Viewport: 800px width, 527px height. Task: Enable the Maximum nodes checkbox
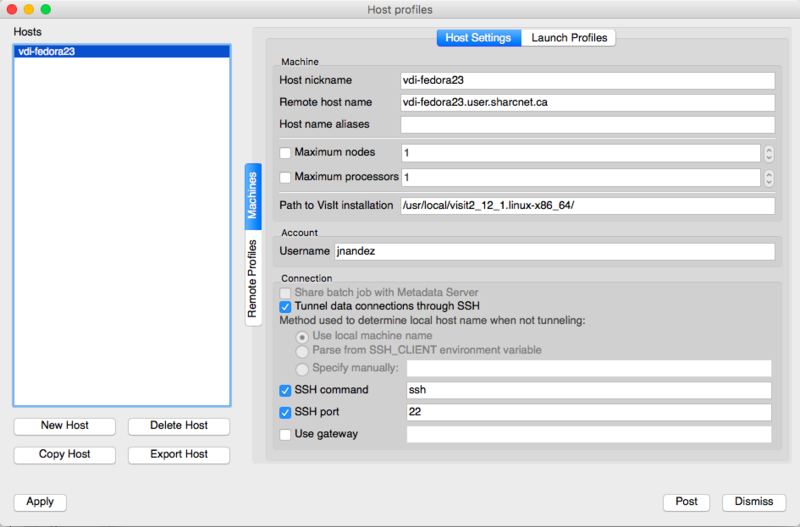click(286, 153)
